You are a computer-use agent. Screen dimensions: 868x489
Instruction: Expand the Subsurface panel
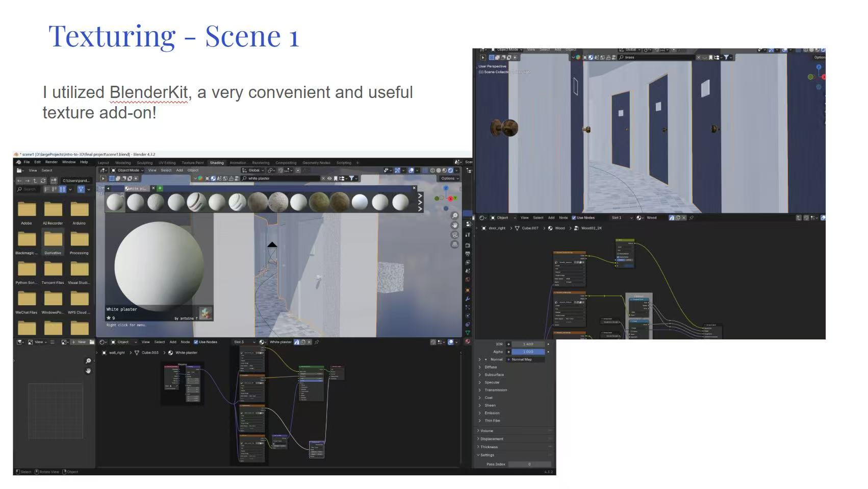coord(494,375)
